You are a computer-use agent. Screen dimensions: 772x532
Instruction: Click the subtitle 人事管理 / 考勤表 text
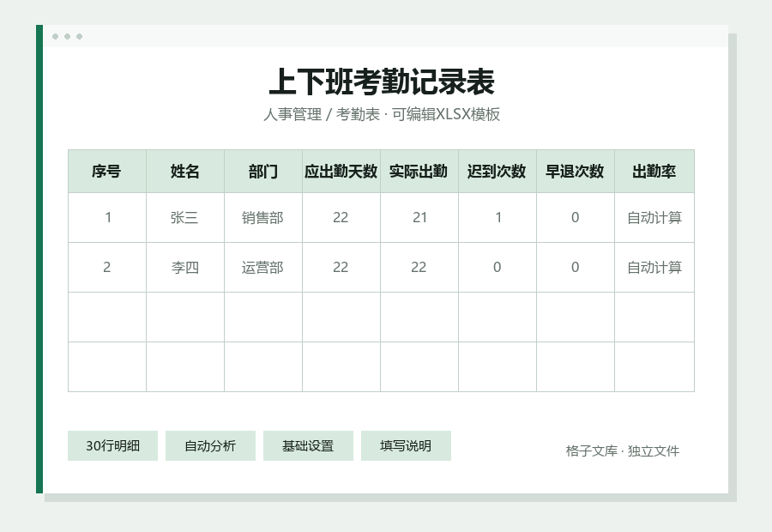(x=322, y=114)
